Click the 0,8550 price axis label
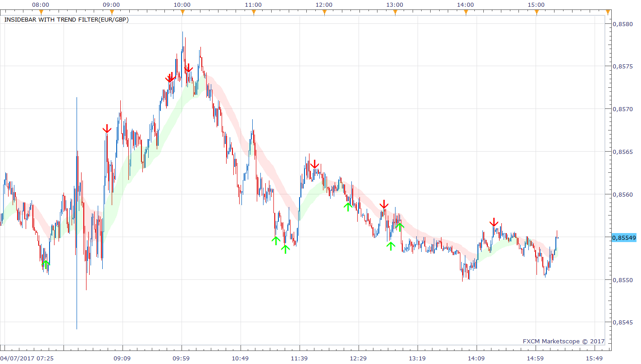Screen dimensions: 641x364 coord(623,280)
